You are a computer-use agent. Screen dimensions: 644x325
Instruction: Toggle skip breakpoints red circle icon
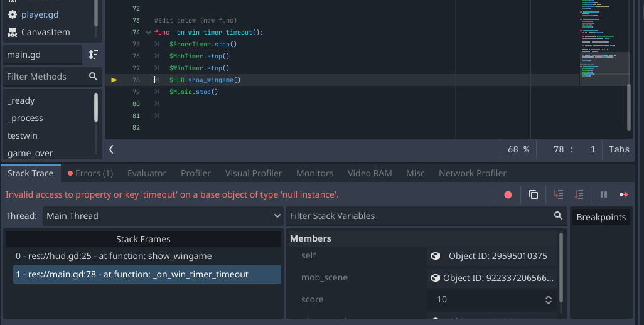pyautogui.click(x=508, y=194)
